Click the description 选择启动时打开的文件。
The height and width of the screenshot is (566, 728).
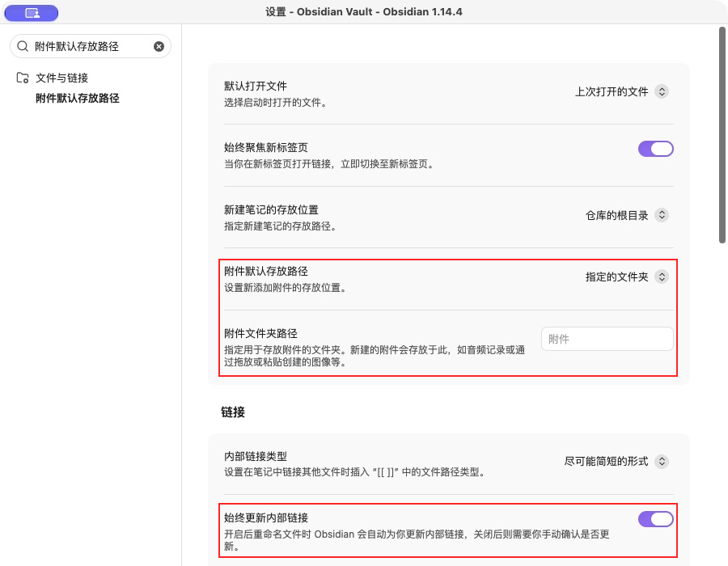click(277, 103)
